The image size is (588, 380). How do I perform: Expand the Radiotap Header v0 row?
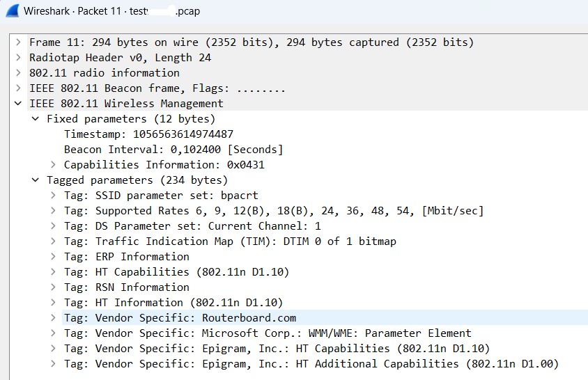click(19, 58)
